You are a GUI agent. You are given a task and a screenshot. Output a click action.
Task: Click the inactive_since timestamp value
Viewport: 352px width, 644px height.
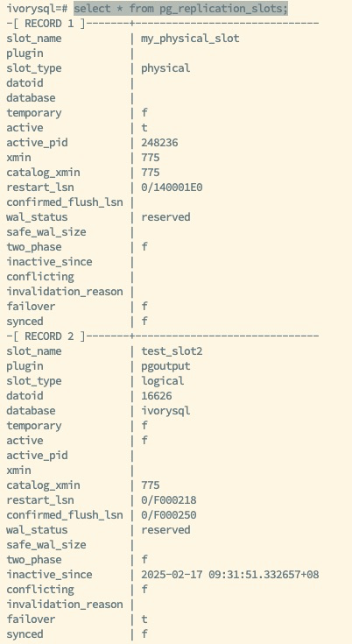[x=229, y=575]
